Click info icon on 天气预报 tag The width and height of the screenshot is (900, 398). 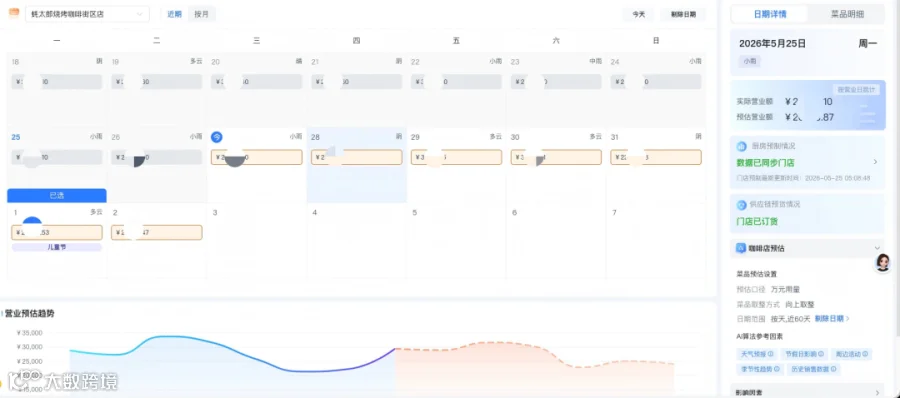coord(771,354)
